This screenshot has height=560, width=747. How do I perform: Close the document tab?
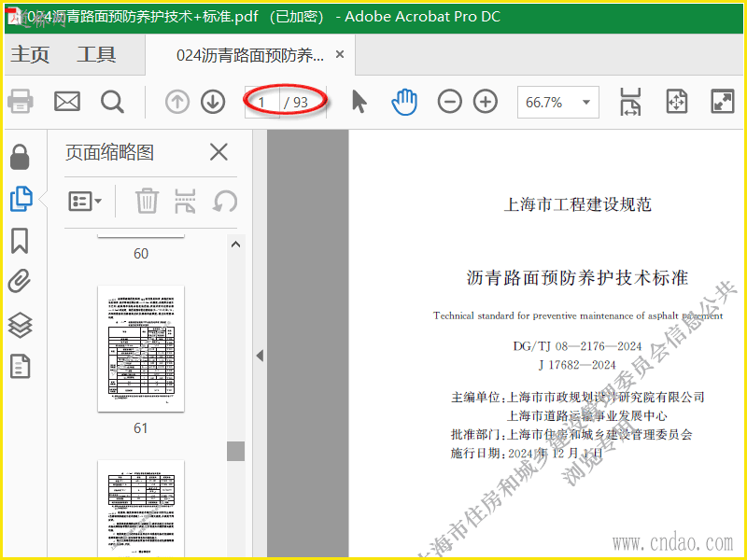[340, 55]
